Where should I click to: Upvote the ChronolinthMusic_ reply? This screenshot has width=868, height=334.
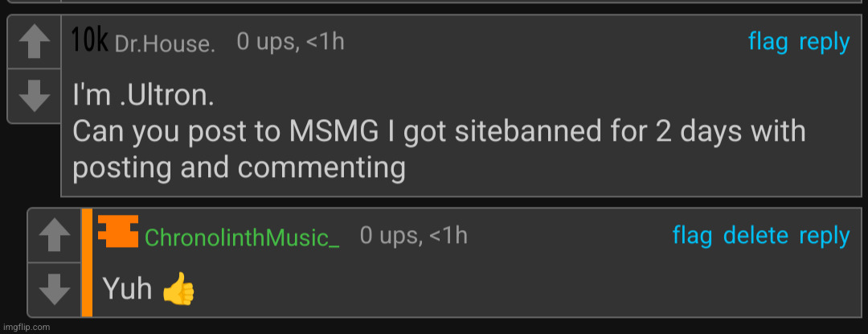pos(55,235)
